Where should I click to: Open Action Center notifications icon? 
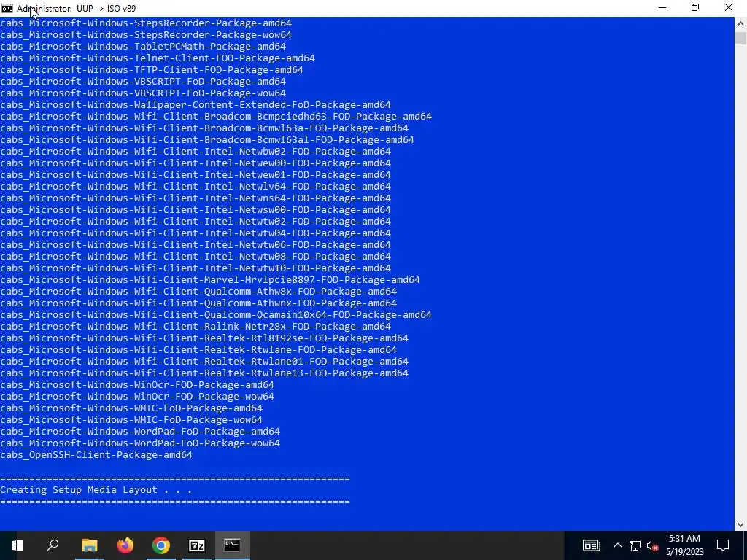click(x=723, y=545)
